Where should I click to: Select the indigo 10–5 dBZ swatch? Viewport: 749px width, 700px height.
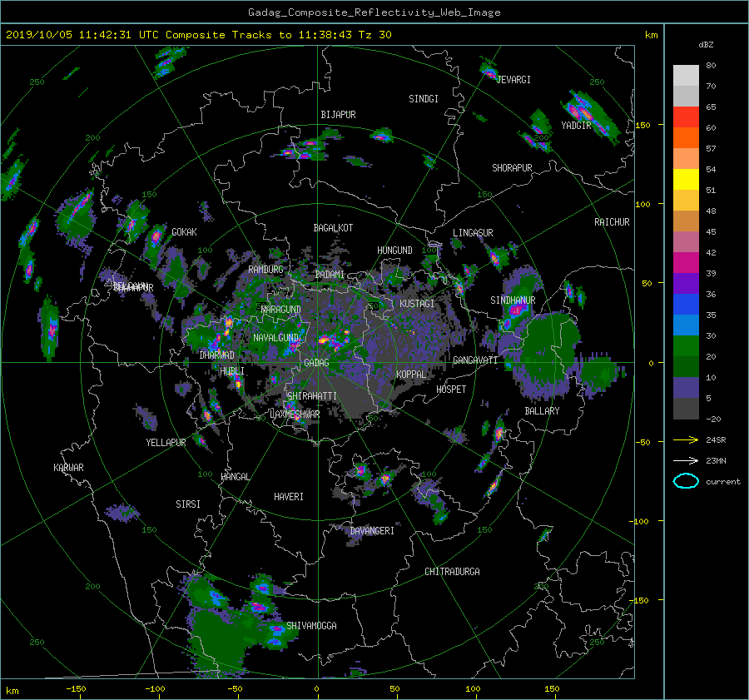tap(686, 388)
